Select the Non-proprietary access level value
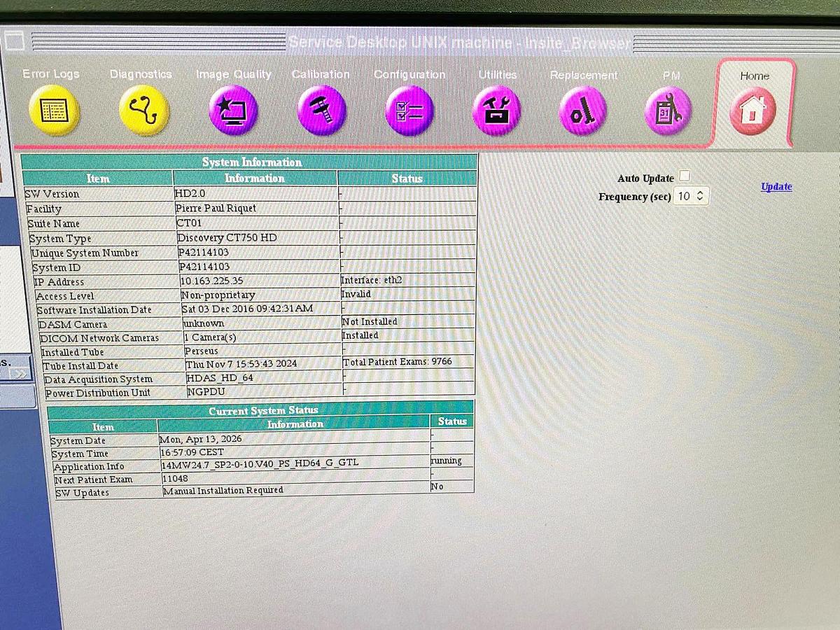Screen dimensions: 840x630 (x=218, y=295)
